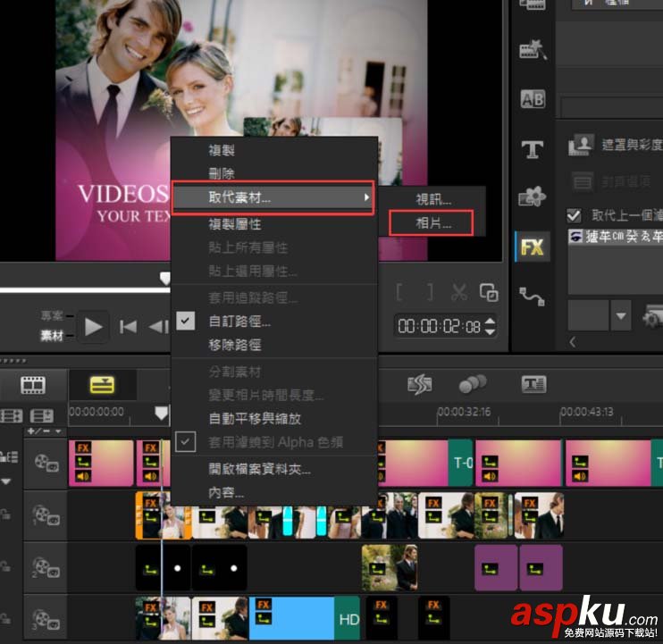
Task: Collapse the options panel left chevron
Action: tap(573, 341)
